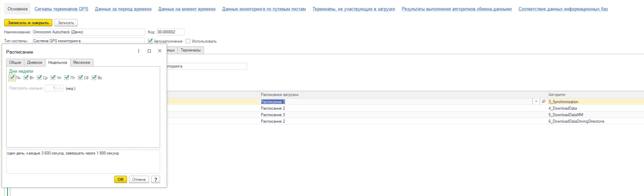
Task: Click the open-form icon in Расписание 1 row
Action: 543,101
